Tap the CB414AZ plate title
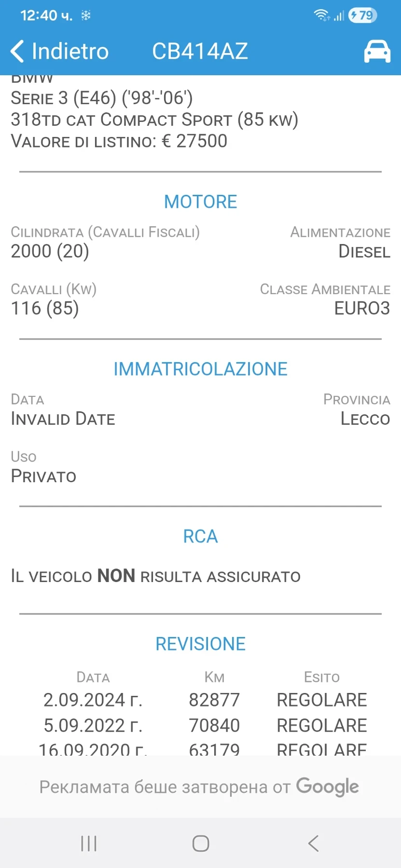Screen dimensions: 401x868 200,51
